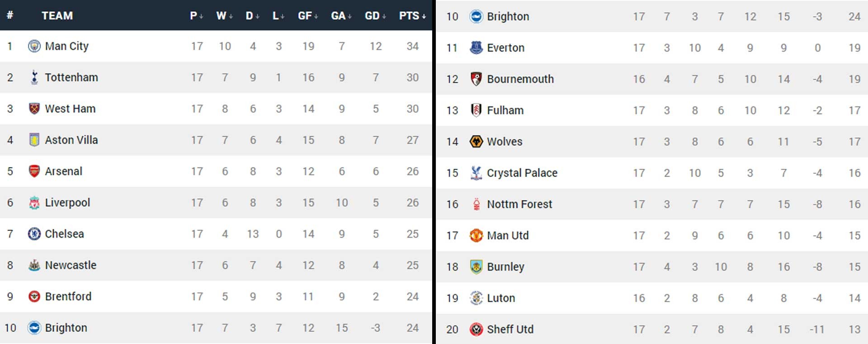Sort table by PTS column

[412, 16]
